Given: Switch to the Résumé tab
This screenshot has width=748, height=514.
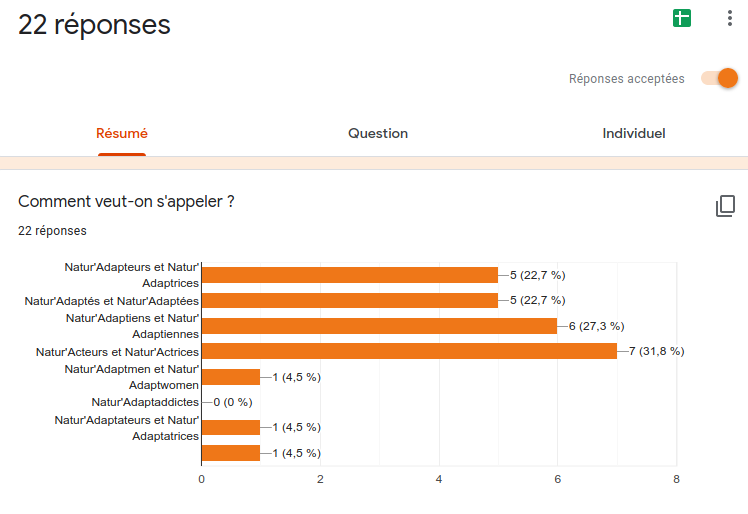Looking at the screenshot, I should click(122, 134).
